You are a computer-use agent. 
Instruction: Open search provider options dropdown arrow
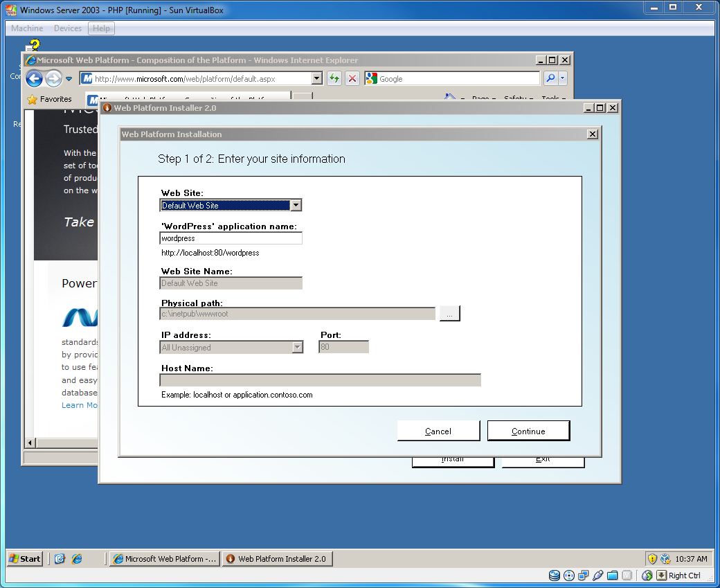pos(562,78)
